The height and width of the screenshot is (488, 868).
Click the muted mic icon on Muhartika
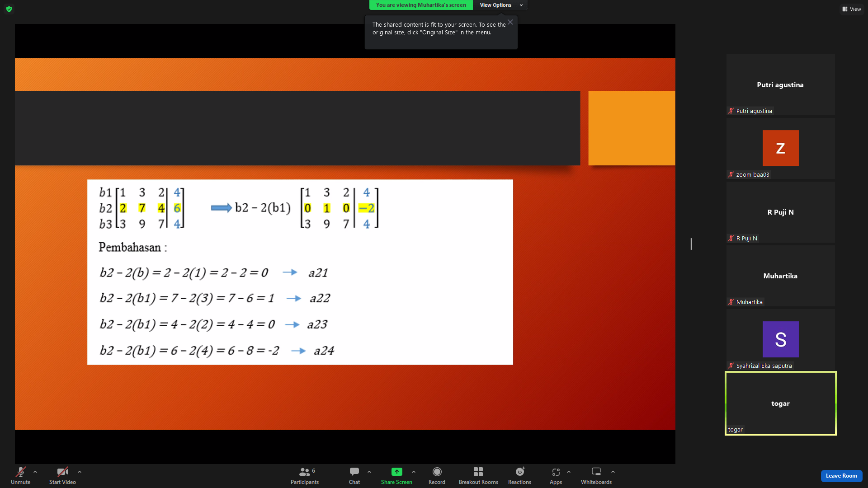[731, 302]
